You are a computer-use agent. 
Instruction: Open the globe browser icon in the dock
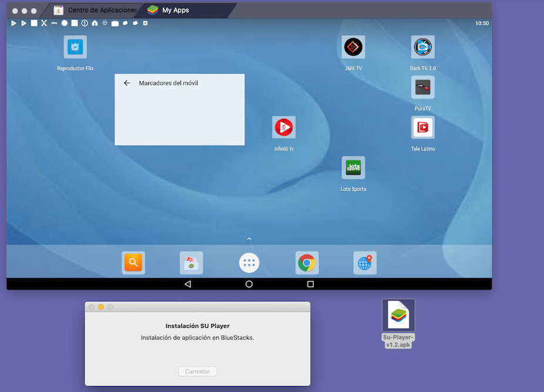click(365, 263)
